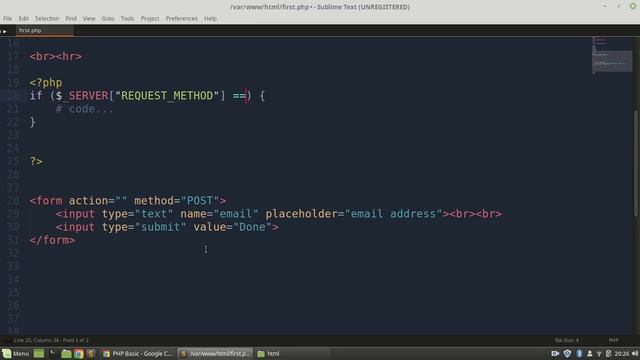Open Tab Size selector in status bar
This screenshot has width=640, height=360.
pyautogui.click(x=566, y=340)
